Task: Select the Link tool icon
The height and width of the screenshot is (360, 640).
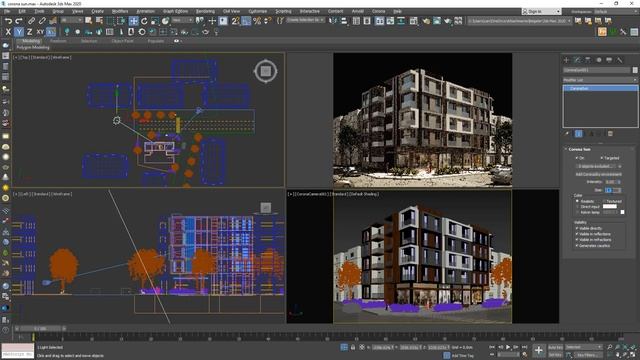Action: click(31, 20)
